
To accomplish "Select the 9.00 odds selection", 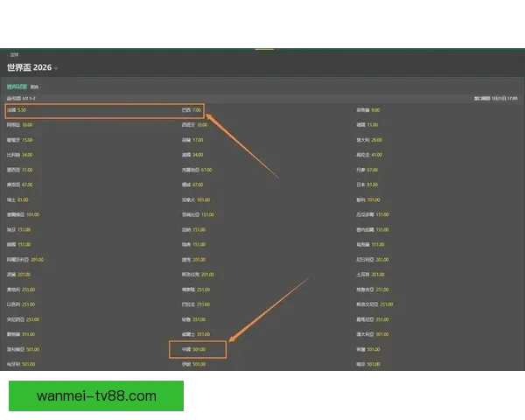I will pyautogui.click(x=368, y=110).
